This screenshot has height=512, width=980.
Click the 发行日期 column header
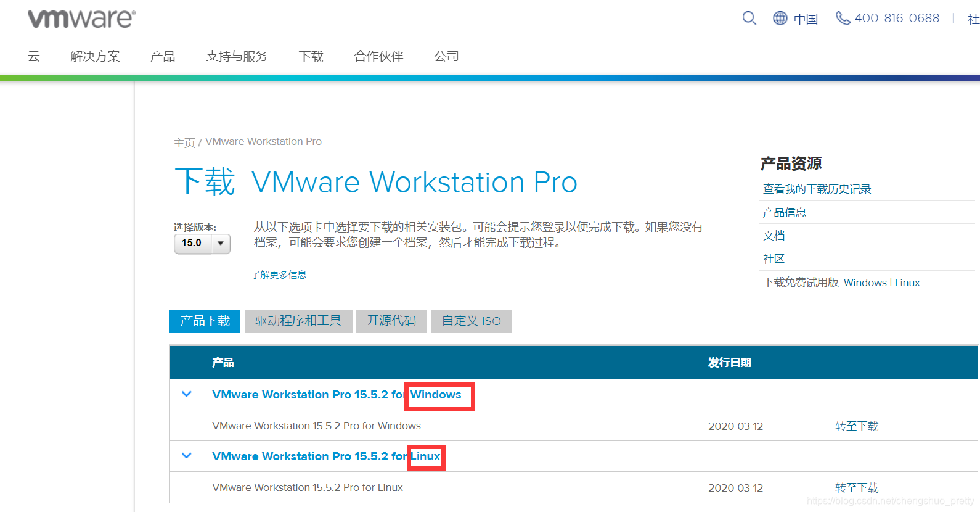point(730,362)
